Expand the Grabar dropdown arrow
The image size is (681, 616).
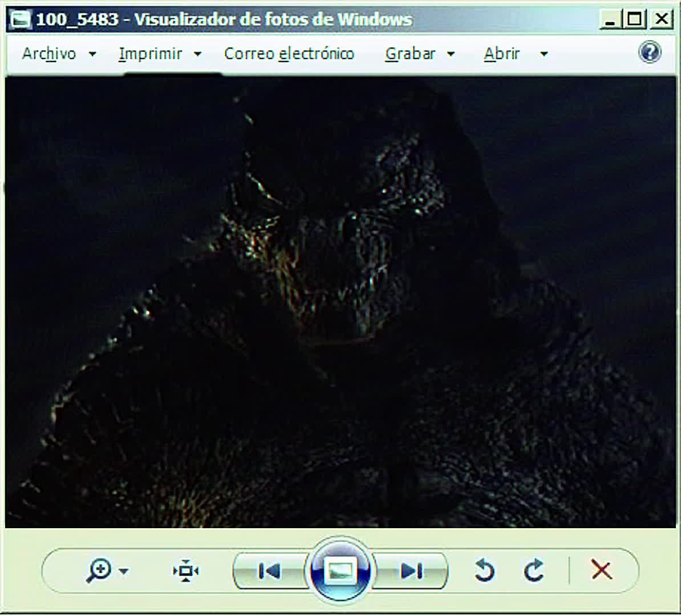point(451,54)
